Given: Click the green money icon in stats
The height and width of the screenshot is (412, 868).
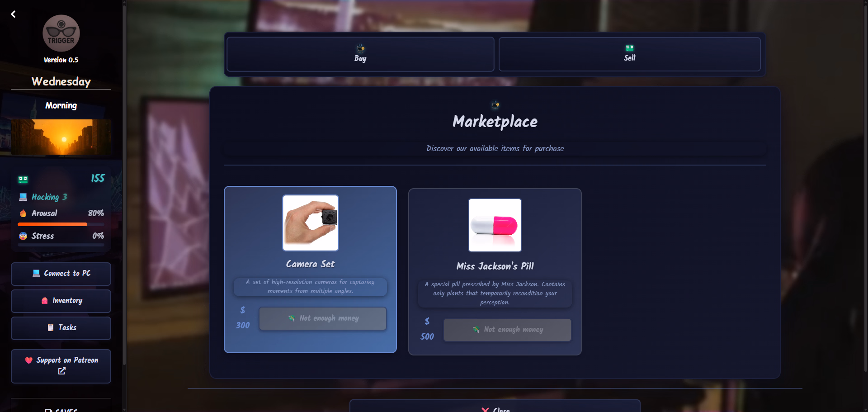Looking at the screenshot, I should click(23, 179).
